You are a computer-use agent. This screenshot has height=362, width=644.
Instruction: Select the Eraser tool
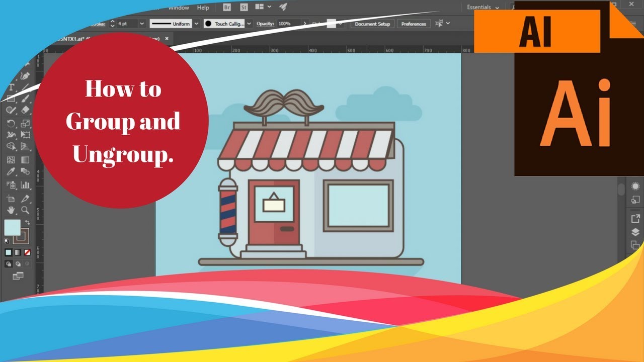point(25,110)
